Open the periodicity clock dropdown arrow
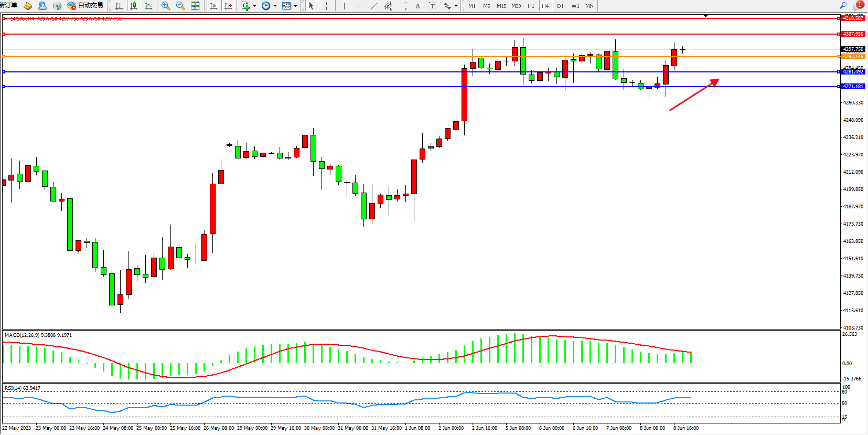 pyautogui.click(x=275, y=6)
